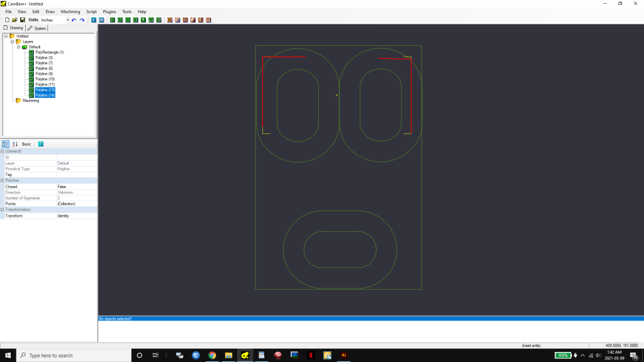Insert an Engrave machining operation
The width and height of the screenshot is (644, 362).
click(x=193, y=19)
